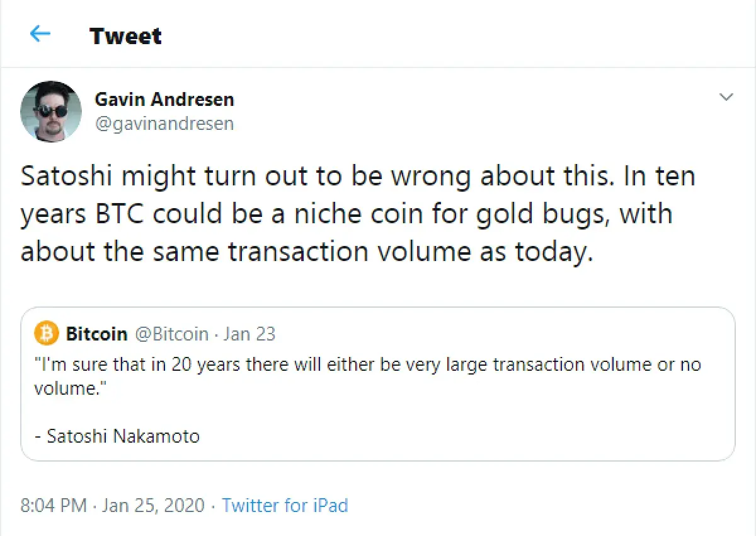Click the Jan 23 timestamp
Image resolution: width=756 pixels, height=536 pixels.
click(249, 334)
